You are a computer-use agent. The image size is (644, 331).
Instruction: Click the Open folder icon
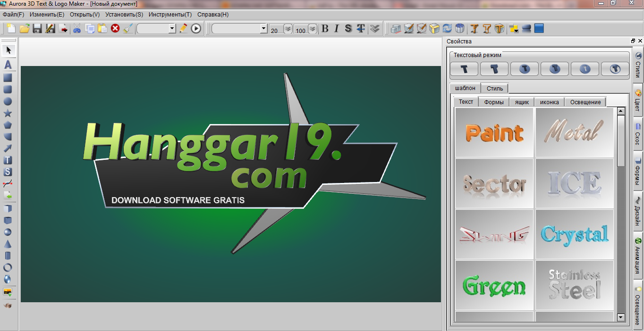(x=24, y=29)
